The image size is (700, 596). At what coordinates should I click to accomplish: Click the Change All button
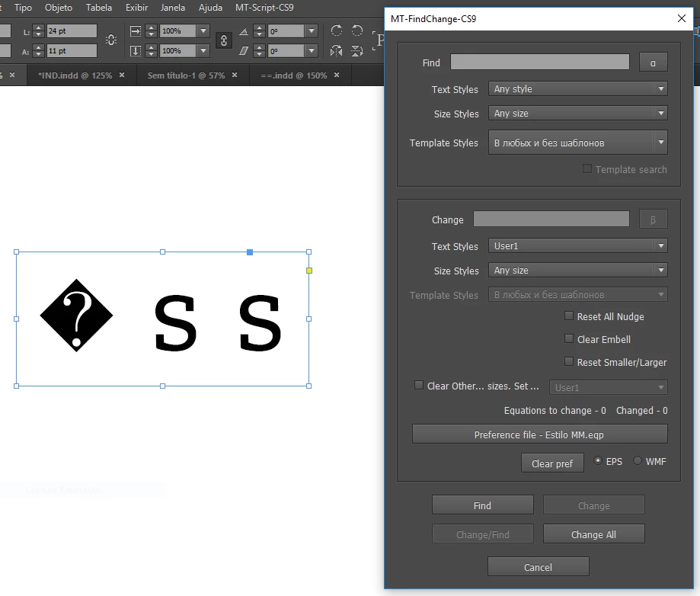[594, 534]
